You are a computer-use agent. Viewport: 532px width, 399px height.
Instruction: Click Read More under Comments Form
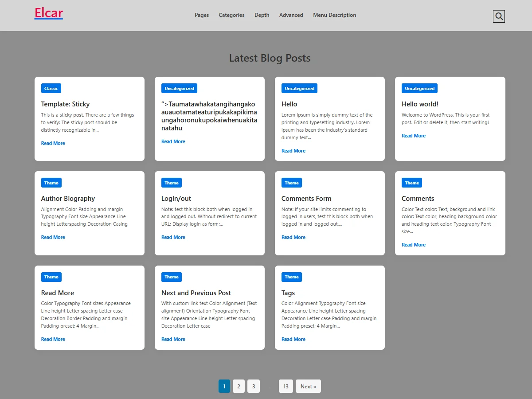(x=293, y=237)
